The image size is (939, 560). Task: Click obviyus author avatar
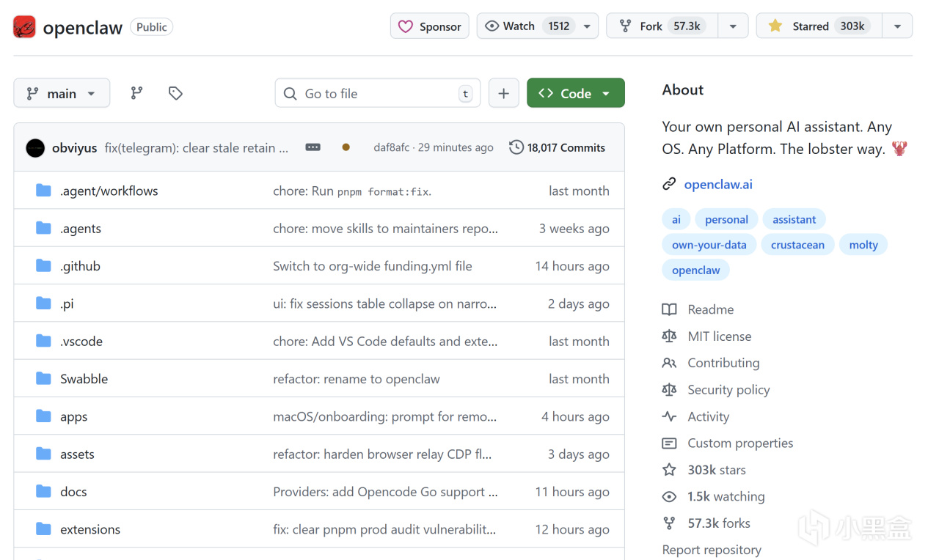(x=35, y=148)
